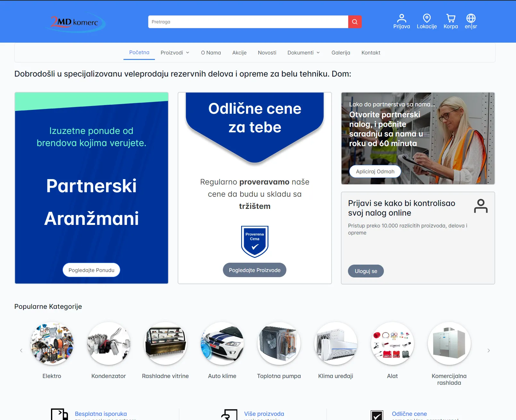Screen dimensions: 516x420
Task: Open the Kontakt menu item
Action: pyautogui.click(x=371, y=53)
